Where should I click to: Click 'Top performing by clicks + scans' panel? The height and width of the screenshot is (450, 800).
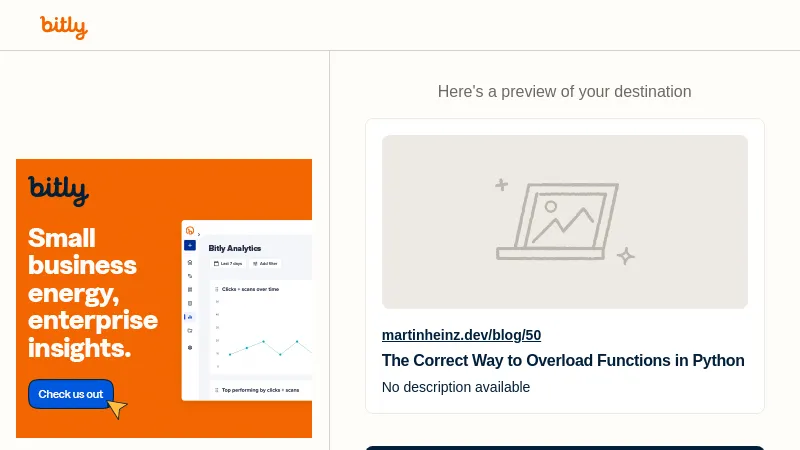(x=260, y=389)
